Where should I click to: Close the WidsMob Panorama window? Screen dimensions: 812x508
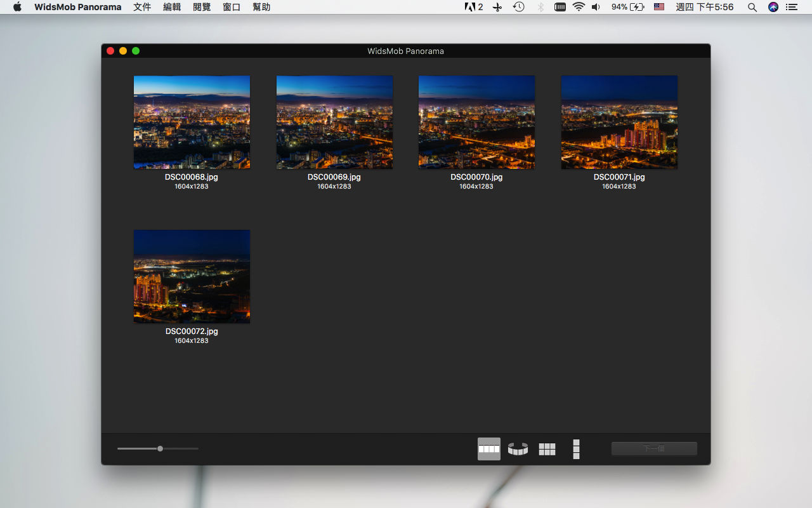[110, 51]
